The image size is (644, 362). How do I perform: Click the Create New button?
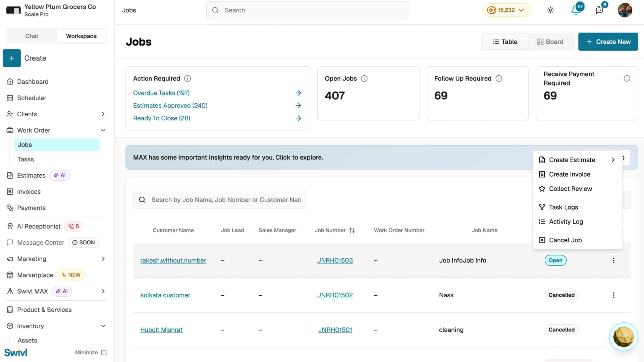(608, 42)
